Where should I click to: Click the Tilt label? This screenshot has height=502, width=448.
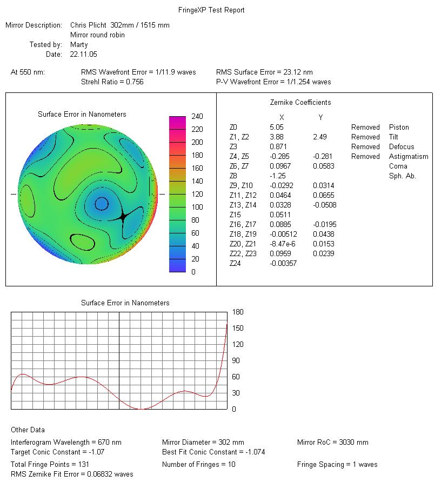click(393, 137)
